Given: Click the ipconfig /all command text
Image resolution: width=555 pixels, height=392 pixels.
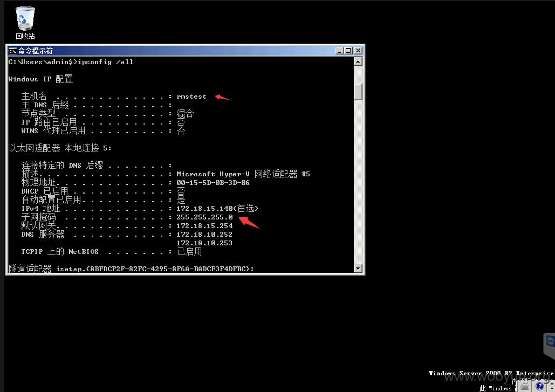Looking at the screenshot, I should pos(106,62).
